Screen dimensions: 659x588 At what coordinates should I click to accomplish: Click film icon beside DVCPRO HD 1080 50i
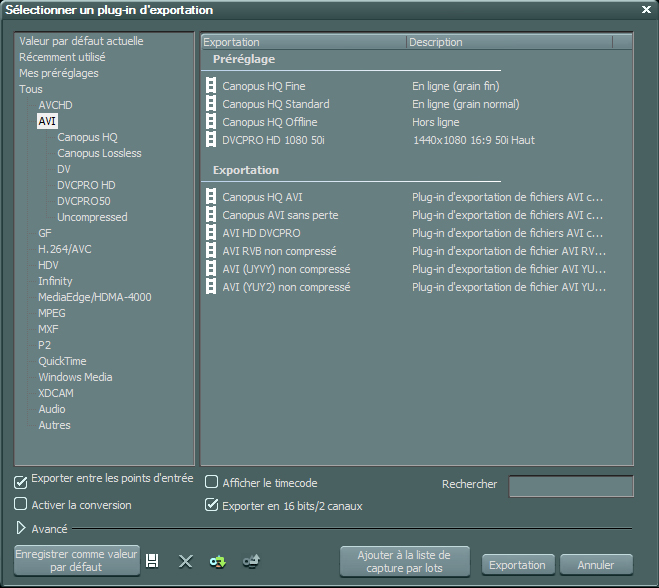click(x=211, y=140)
